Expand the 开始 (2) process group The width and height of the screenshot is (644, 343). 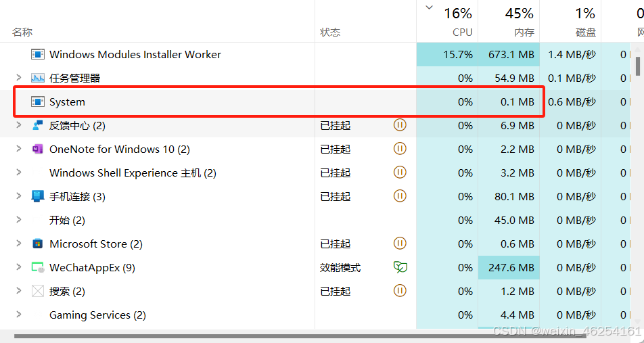click(x=18, y=219)
